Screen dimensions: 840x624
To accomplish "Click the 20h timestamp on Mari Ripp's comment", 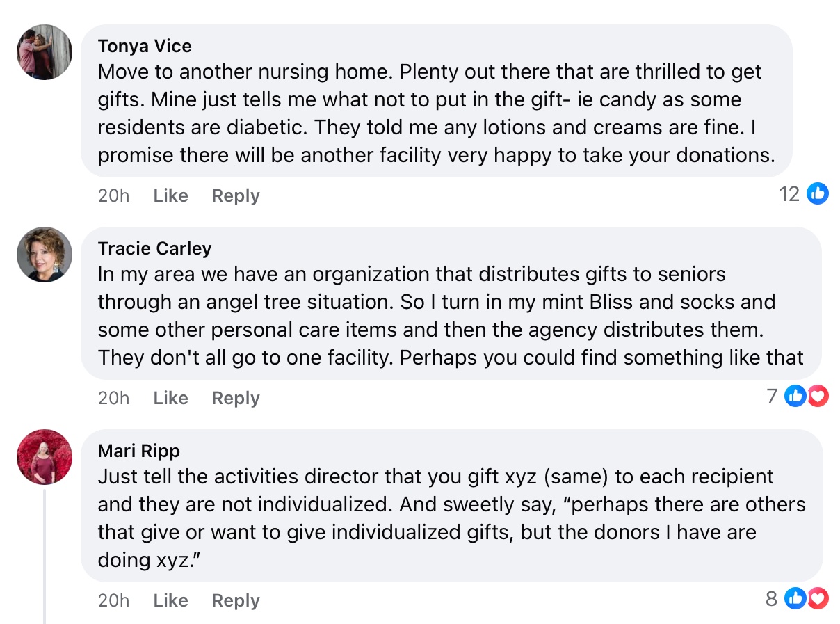I will (113, 600).
